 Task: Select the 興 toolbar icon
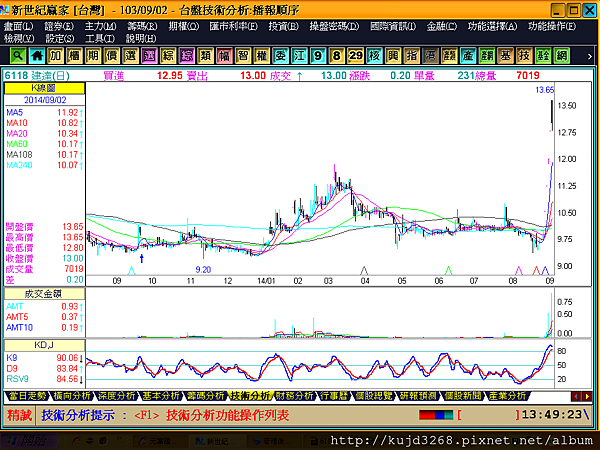click(393, 56)
